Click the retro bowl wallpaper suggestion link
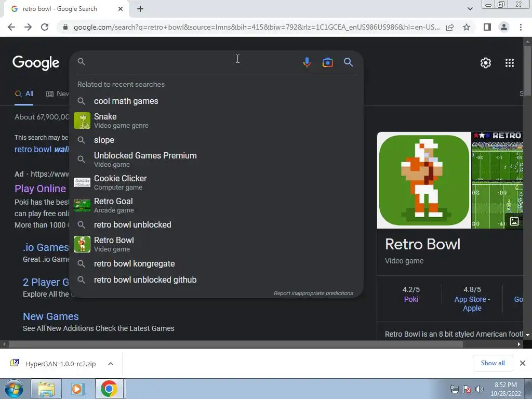The width and height of the screenshot is (532, 399). coord(42,149)
